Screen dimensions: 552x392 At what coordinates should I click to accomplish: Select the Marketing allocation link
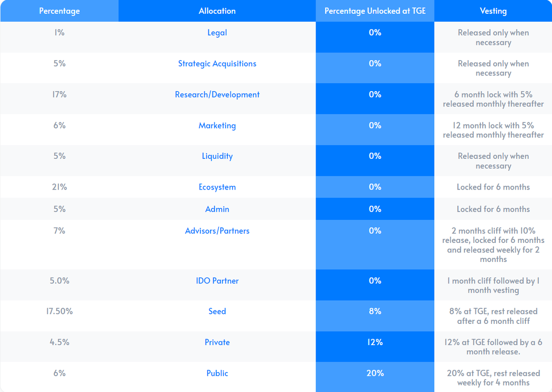217,125
